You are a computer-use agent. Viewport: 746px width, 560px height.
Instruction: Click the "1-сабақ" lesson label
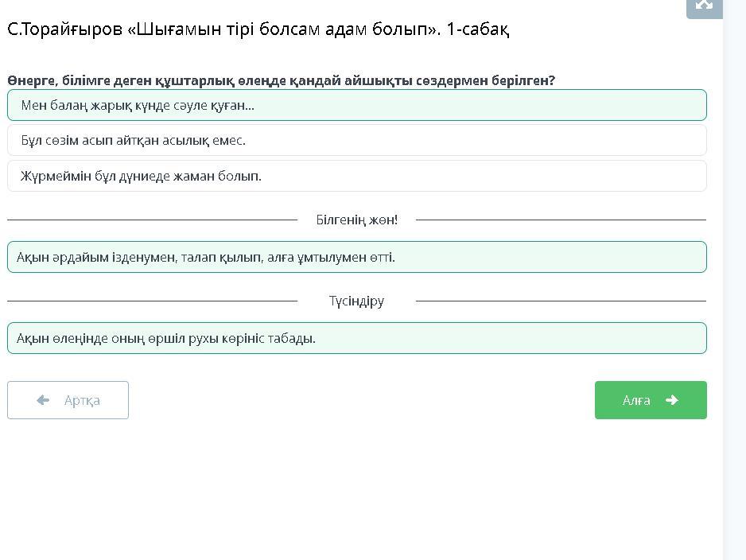click(x=477, y=29)
